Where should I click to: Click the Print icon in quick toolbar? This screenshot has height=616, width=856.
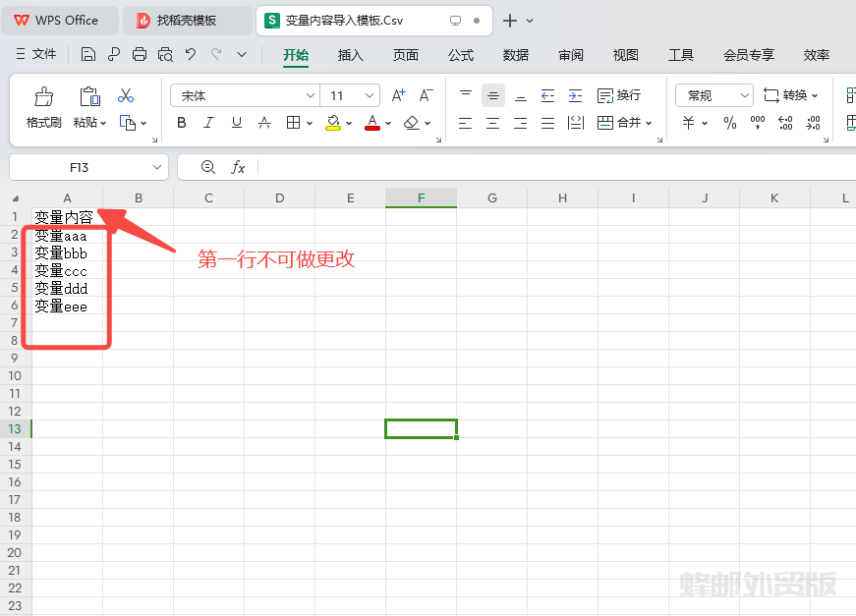[x=140, y=54]
